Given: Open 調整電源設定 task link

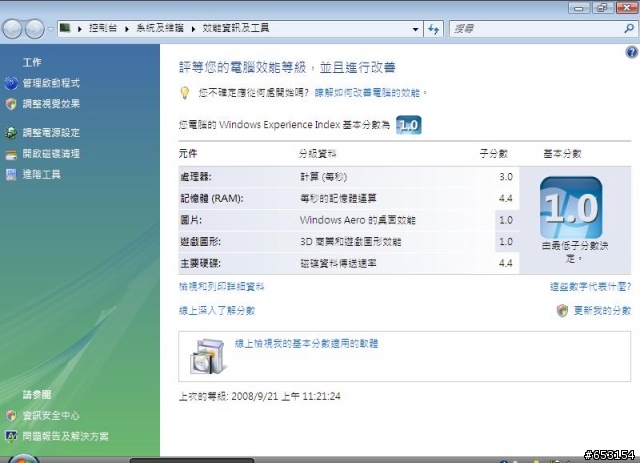Looking at the screenshot, I should (x=51, y=133).
